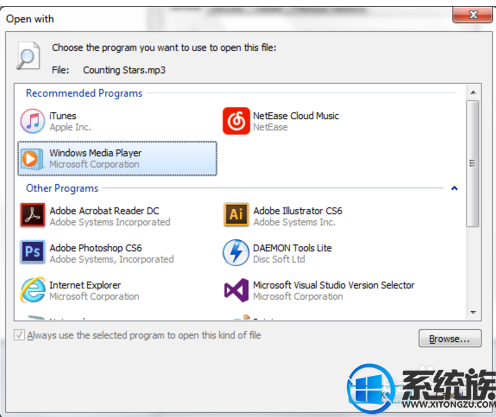Toggle the always use selected program checkbox

coord(19,335)
